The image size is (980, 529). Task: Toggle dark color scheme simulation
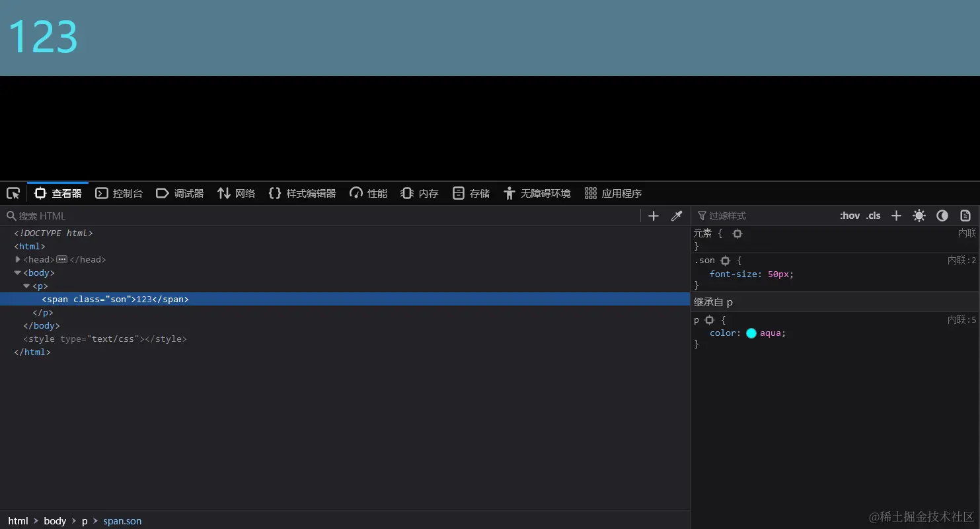(942, 216)
